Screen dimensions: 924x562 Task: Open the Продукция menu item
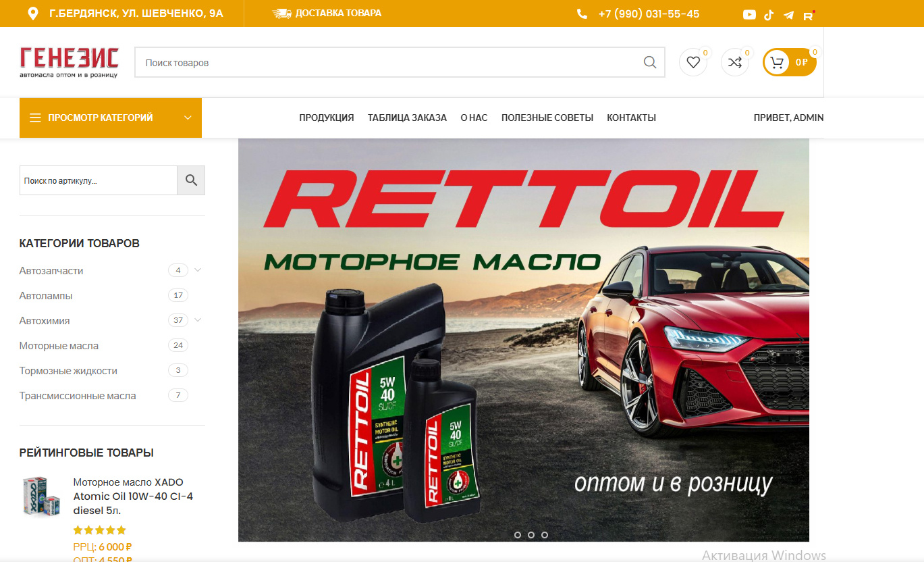pos(327,118)
